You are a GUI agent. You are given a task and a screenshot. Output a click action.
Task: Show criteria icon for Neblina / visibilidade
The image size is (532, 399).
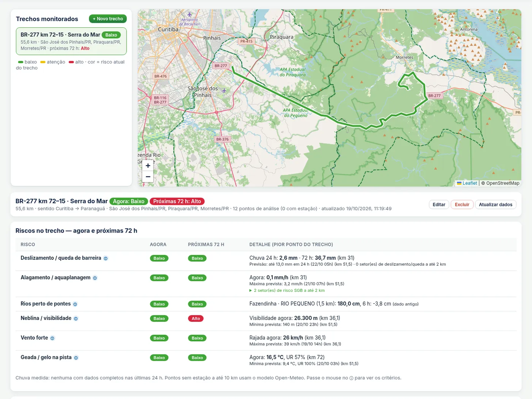coord(76,319)
